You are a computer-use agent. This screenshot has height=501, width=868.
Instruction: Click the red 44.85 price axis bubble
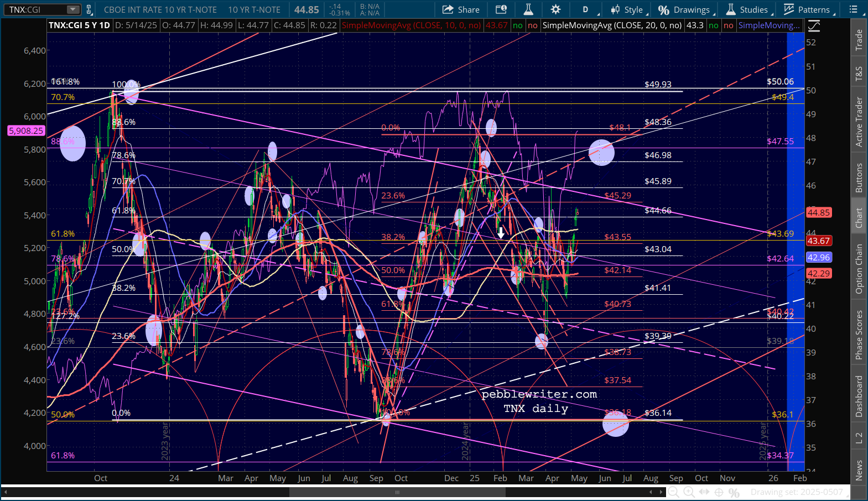coord(819,212)
